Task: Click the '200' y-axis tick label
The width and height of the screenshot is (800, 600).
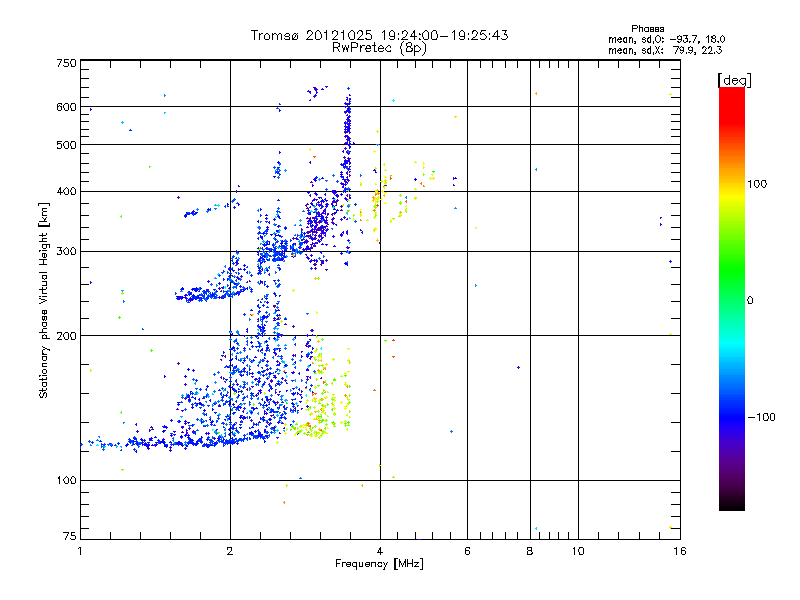Action: [67, 336]
